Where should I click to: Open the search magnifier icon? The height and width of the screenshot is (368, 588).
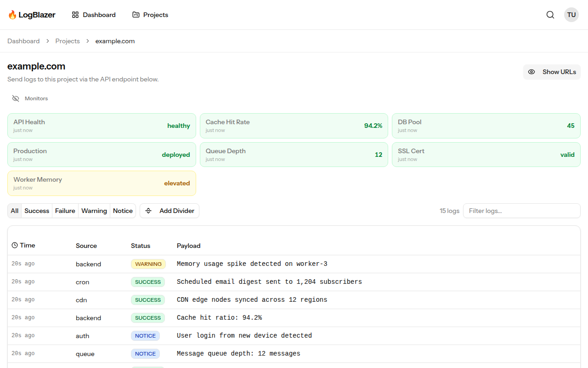point(550,15)
